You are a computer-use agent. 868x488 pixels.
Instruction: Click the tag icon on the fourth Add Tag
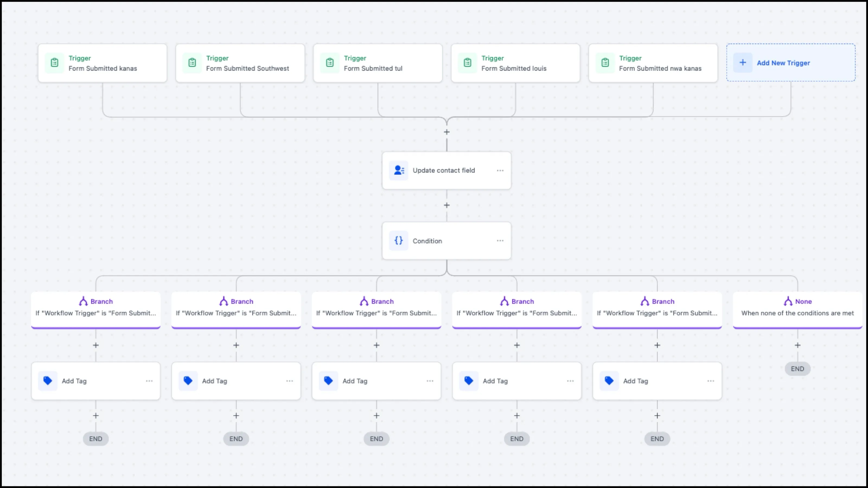(x=469, y=381)
